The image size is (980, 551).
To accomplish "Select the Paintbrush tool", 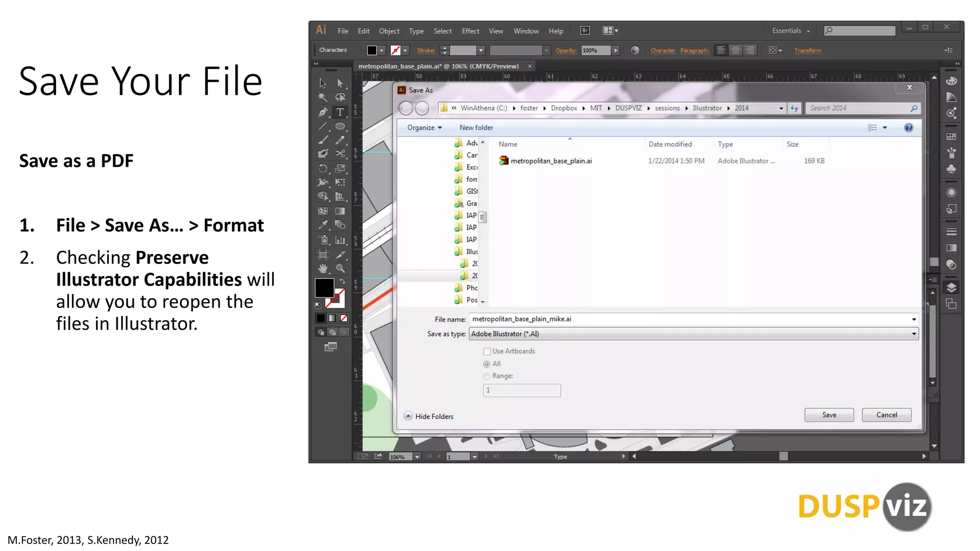I will (x=323, y=140).
